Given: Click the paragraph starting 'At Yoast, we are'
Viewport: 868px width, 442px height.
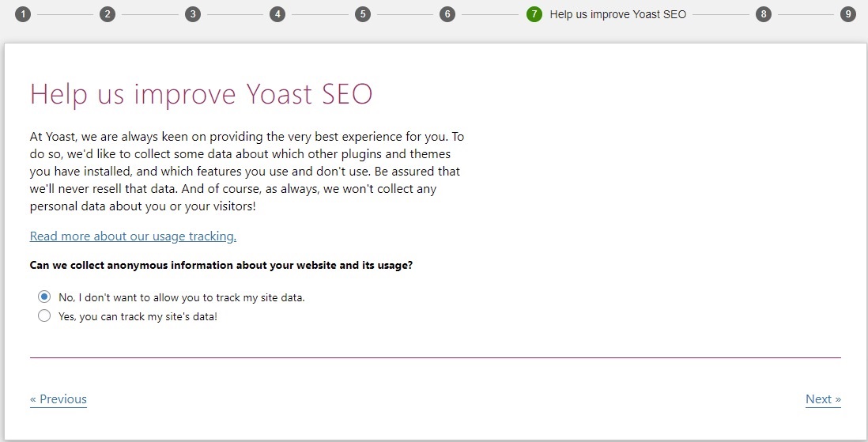Looking at the screenshot, I should tap(247, 171).
